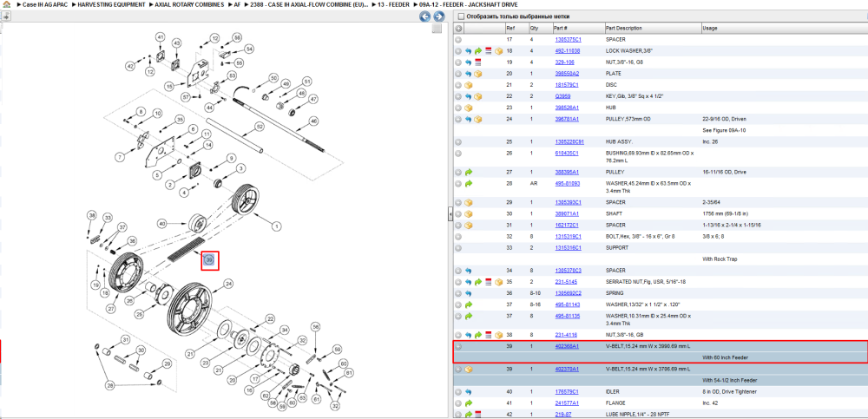Click the box icon for DISC row 21
Image resolution: width=868 pixels, height=419 pixels.
(x=469, y=85)
